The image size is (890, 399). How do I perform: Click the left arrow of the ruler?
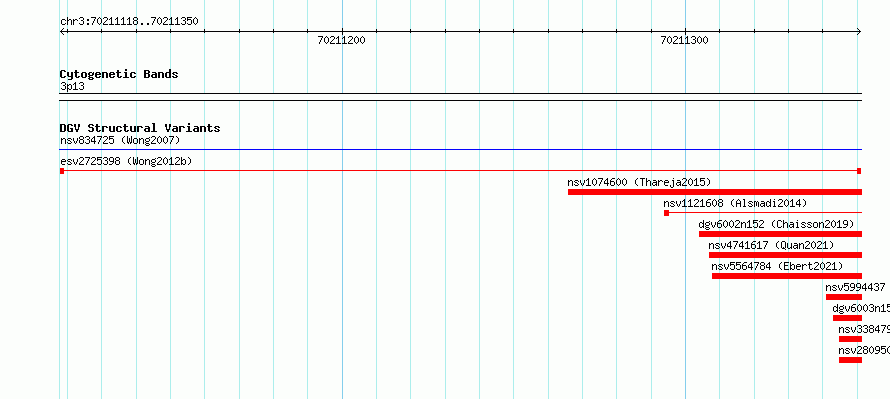pos(63,31)
